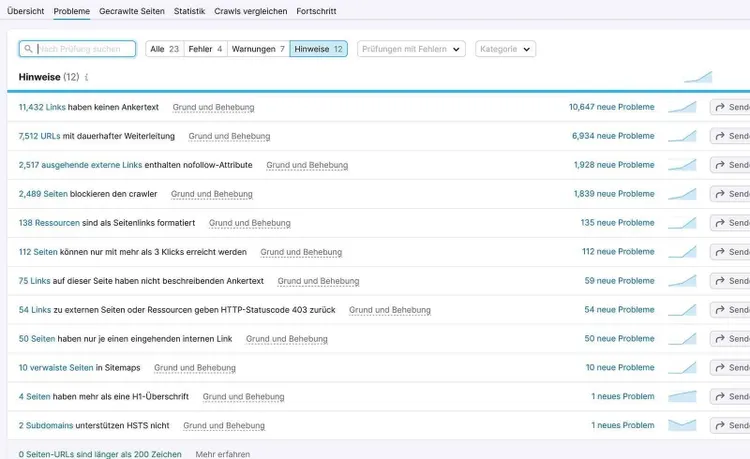View 10,647 neue Probleme

click(611, 107)
